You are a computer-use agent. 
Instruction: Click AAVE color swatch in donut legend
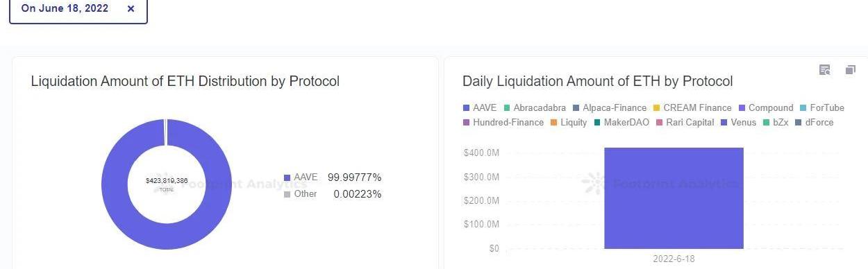287,178
